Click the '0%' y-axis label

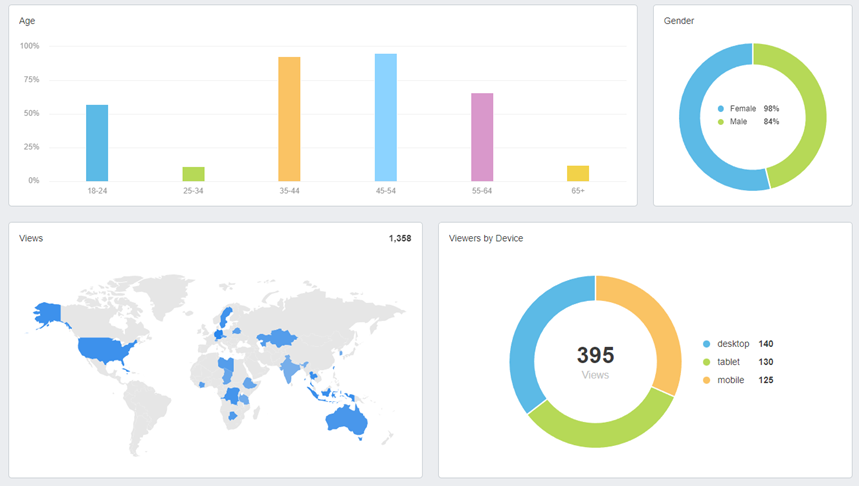33,180
